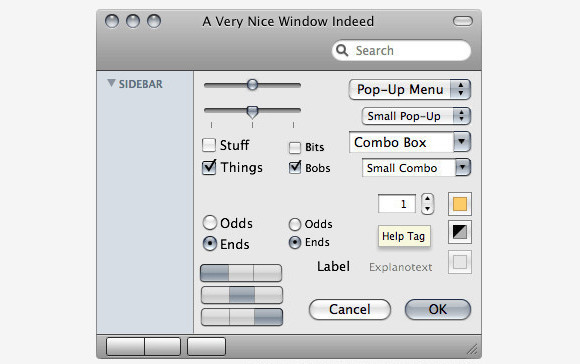Select the large Ends radio button

click(210, 243)
